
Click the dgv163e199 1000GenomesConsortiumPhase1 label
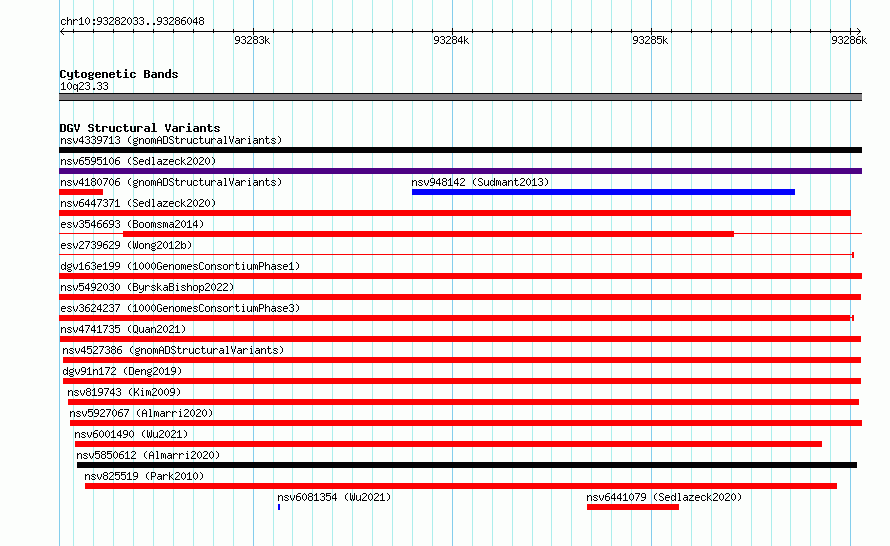click(x=180, y=266)
